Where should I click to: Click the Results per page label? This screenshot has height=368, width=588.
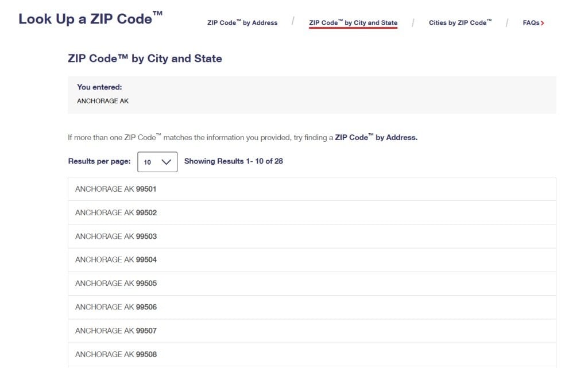tap(99, 161)
